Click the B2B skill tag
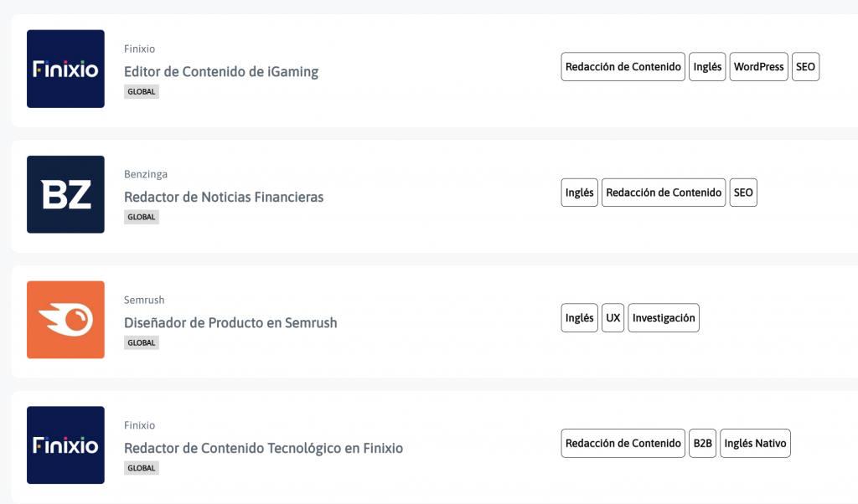The image size is (858, 504). coord(702,444)
